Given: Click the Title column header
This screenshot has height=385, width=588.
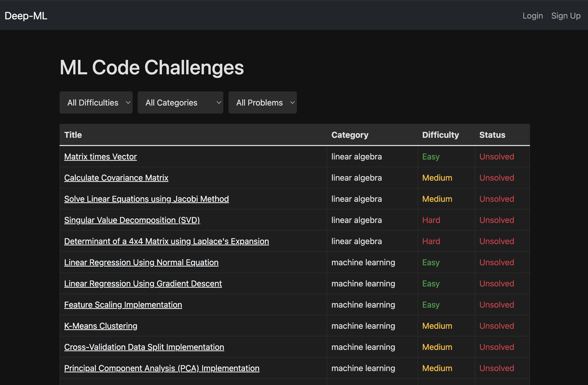Looking at the screenshot, I should [x=73, y=135].
